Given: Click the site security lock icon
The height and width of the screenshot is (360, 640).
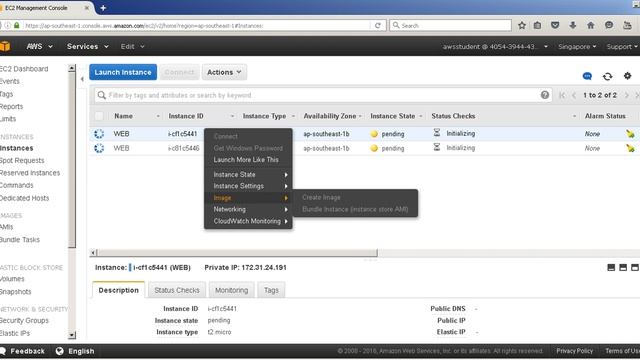Looking at the screenshot, I should (x=17, y=25).
